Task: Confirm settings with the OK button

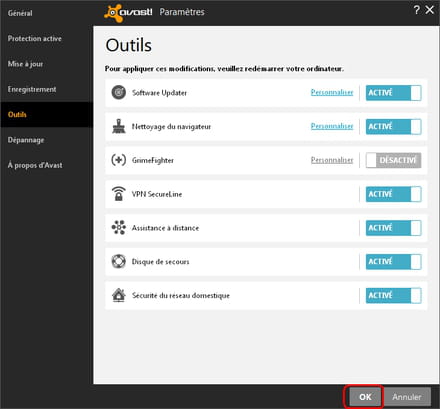Action: [x=365, y=397]
